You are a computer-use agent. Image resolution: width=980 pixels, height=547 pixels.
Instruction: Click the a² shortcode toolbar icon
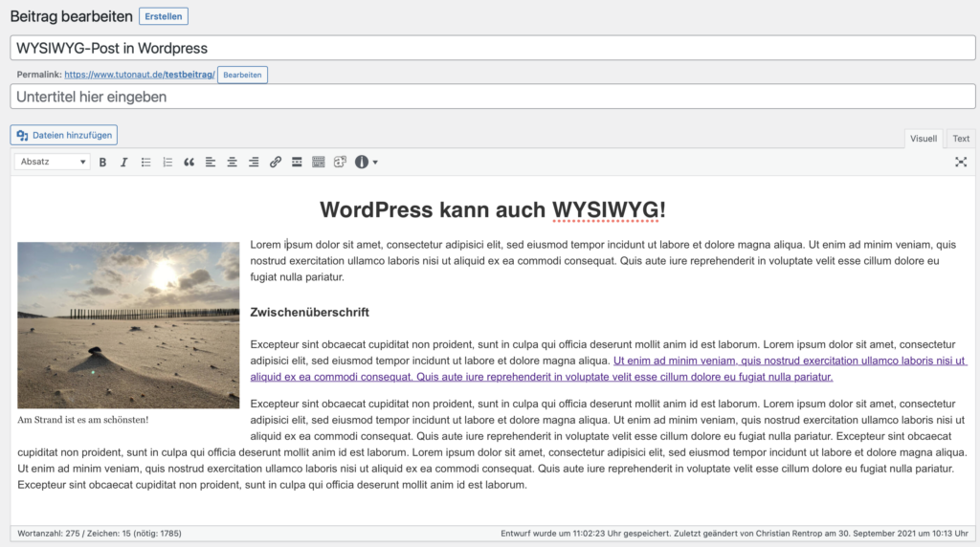click(340, 163)
